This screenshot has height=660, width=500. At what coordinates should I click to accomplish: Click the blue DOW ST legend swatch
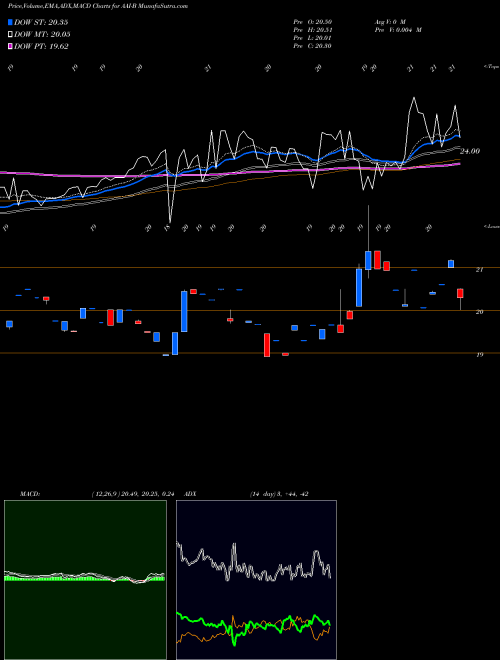[10, 22]
